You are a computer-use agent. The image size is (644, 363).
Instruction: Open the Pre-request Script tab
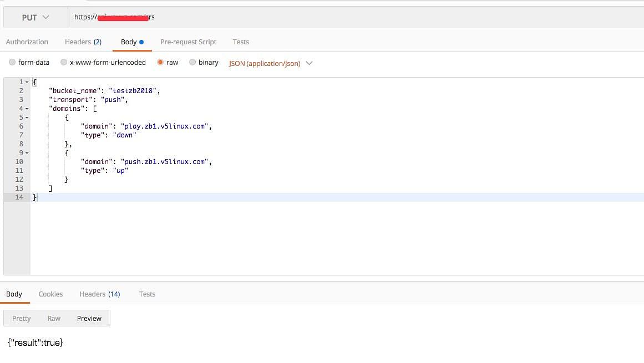pyautogui.click(x=188, y=42)
